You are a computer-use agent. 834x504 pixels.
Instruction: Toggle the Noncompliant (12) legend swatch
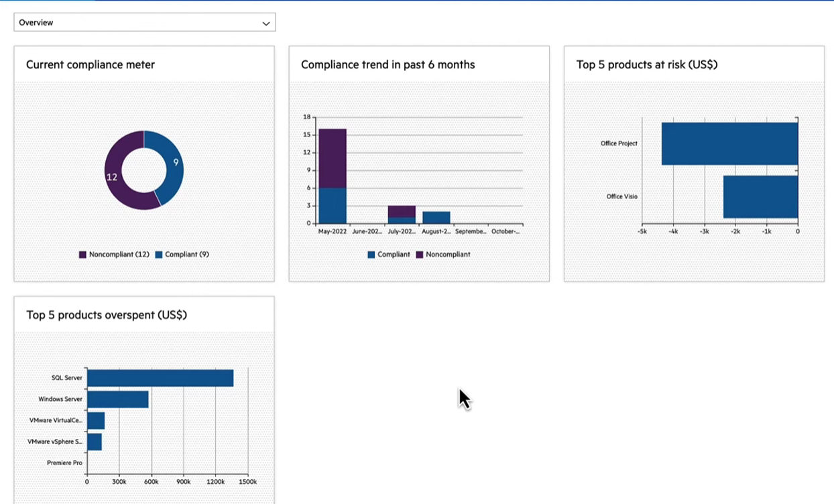coord(83,255)
